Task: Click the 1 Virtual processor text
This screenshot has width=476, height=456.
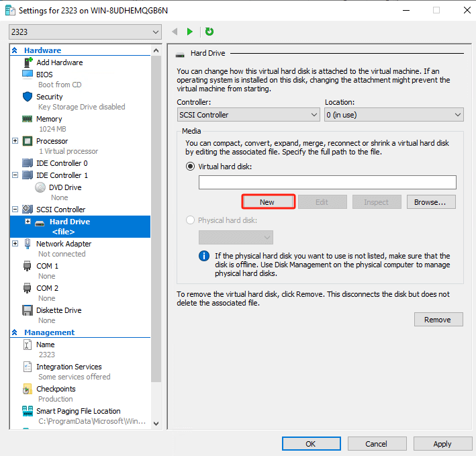Action: pos(68,151)
